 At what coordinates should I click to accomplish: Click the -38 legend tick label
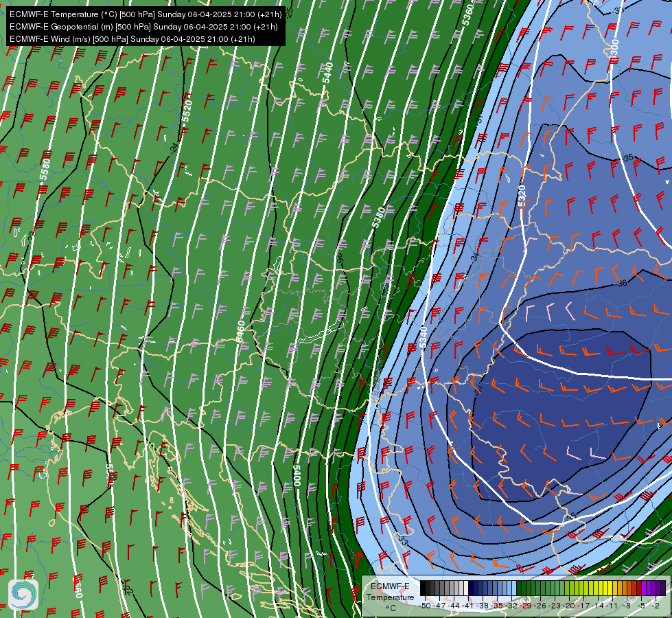(x=482, y=606)
